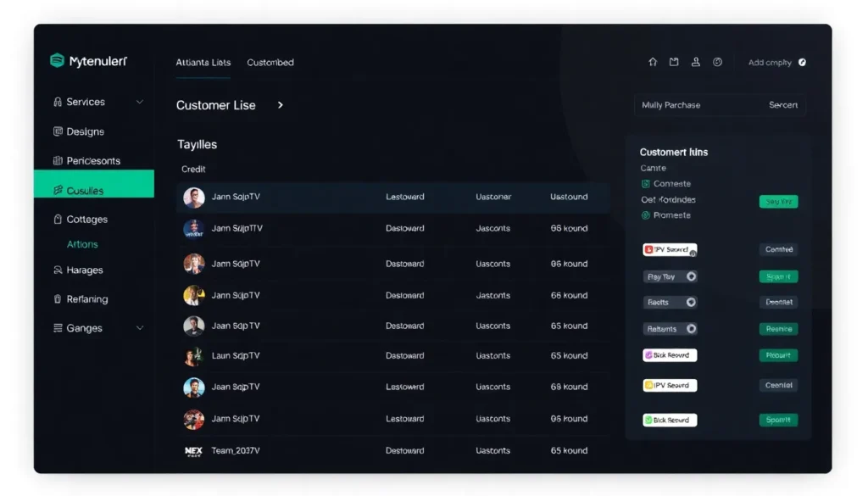Open the Artions sidebar link
Viewport: 868px width, 496px height.
tap(82, 244)
